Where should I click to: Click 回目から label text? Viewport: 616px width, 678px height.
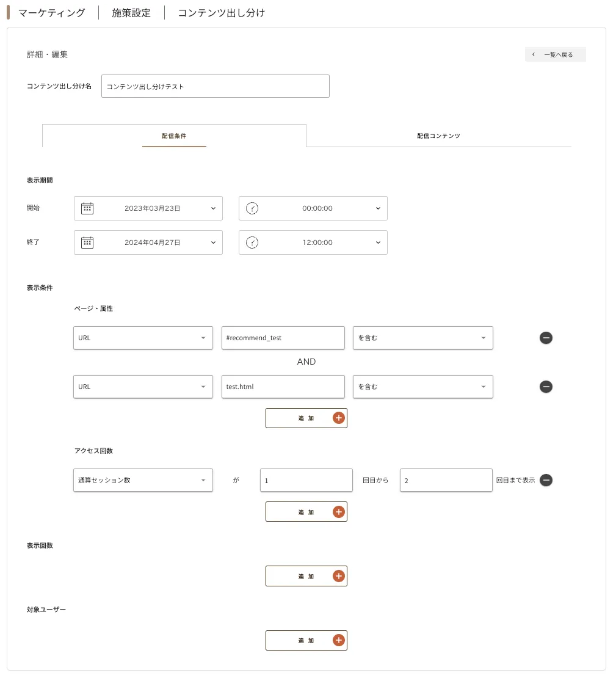pos(375,480)
